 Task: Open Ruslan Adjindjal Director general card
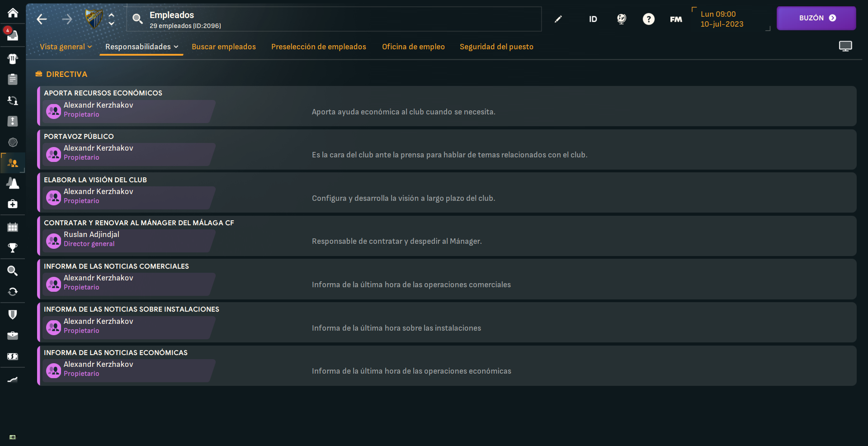[129, 241]
